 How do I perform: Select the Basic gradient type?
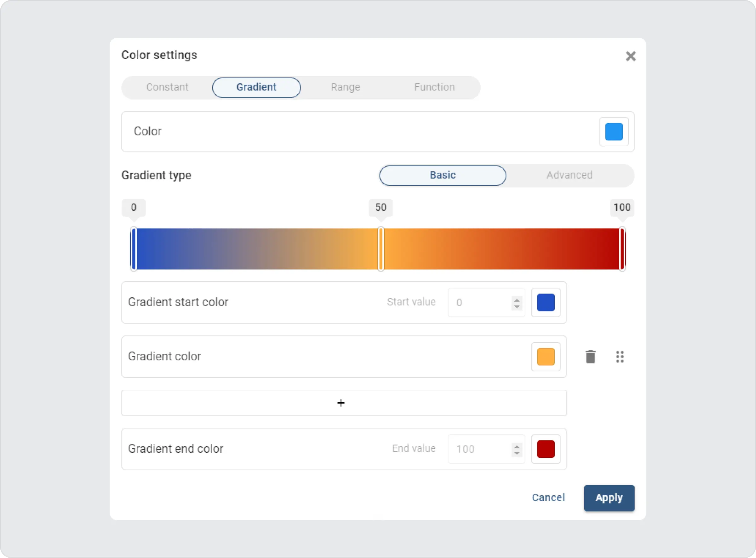[443, 175]
